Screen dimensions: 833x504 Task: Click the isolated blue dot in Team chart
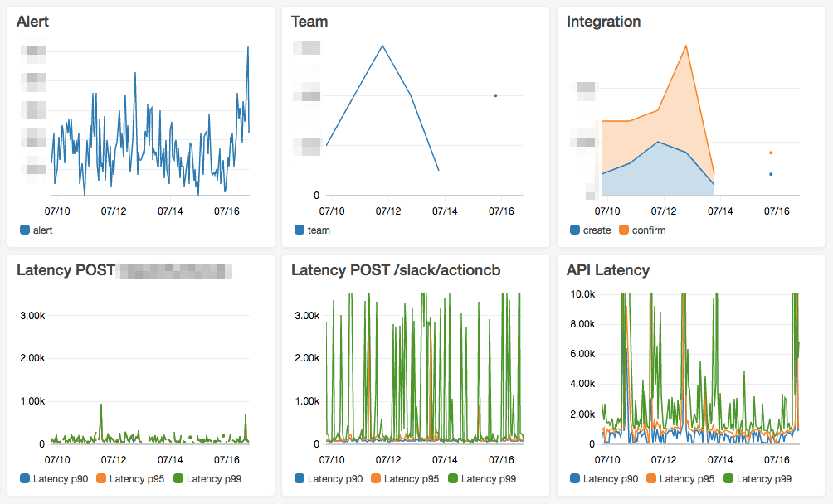tap(495, 95)
